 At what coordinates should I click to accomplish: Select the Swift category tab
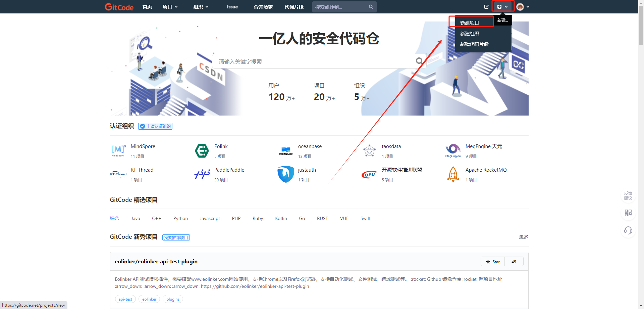click(x=366, y=218)
